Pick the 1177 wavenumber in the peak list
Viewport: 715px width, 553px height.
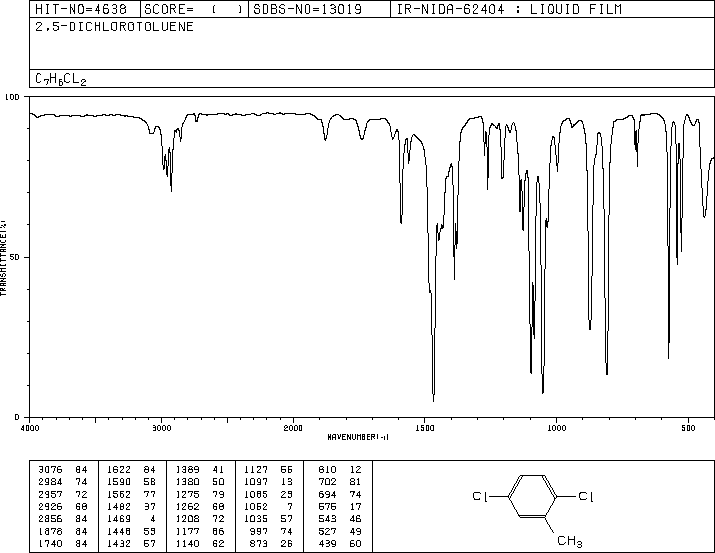click(x=187, y=531)
